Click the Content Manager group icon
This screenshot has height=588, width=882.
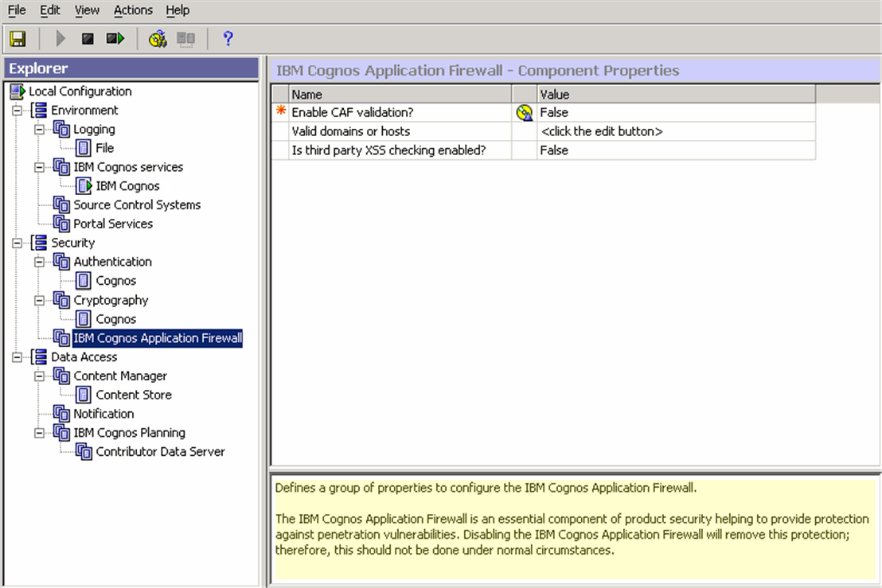tap(61, 376)
